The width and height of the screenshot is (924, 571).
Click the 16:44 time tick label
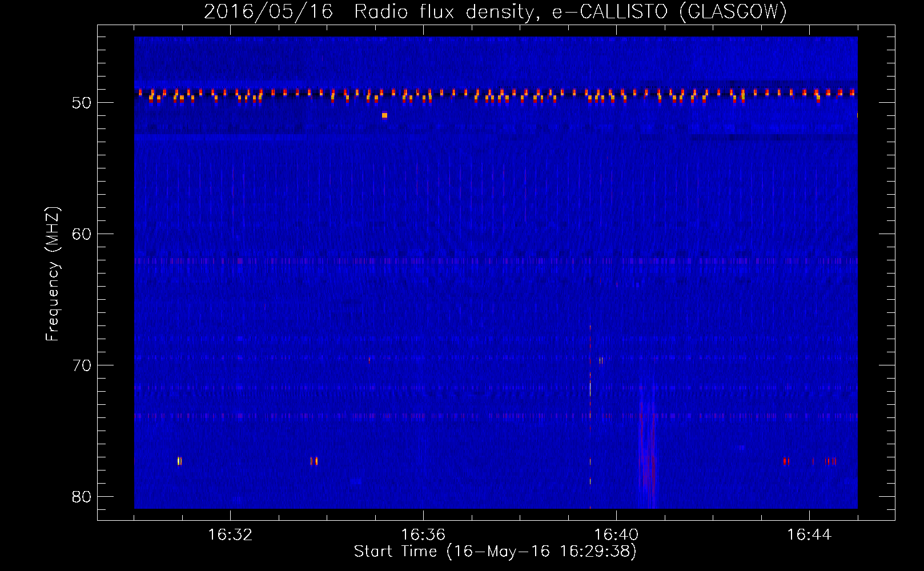click(809, 535)
